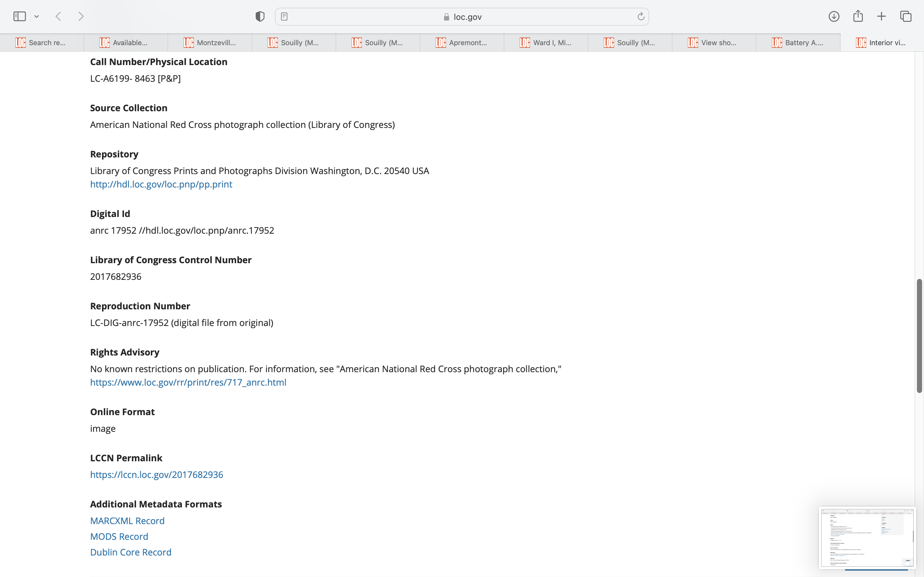The height and width of the screenshot is (577, 924).
Task: Add a new tab with plus icon
Action: (x=881, y=16)
